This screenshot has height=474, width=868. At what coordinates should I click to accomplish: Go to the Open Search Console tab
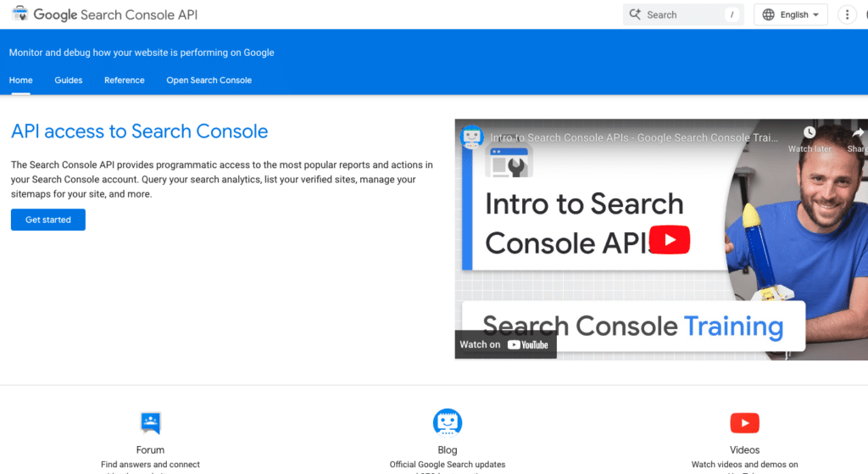pyautogui.click(x=209, y=81)
